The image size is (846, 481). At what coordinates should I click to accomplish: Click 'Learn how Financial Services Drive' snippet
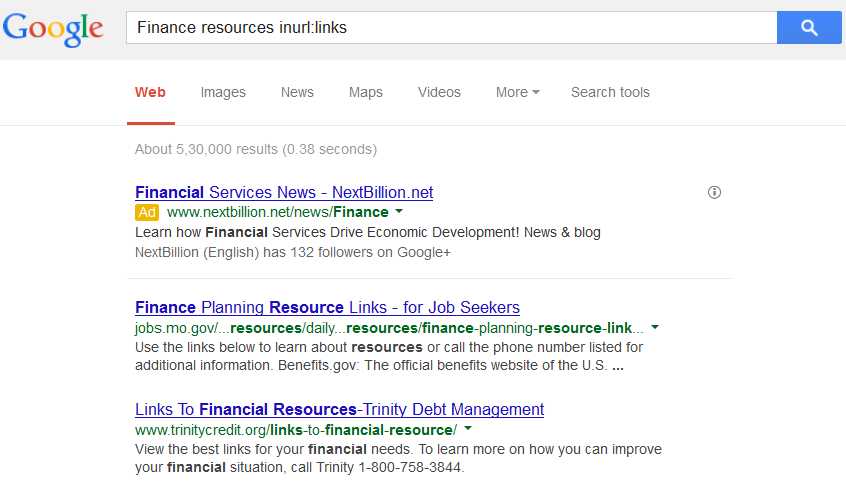(x=367, y=232)
